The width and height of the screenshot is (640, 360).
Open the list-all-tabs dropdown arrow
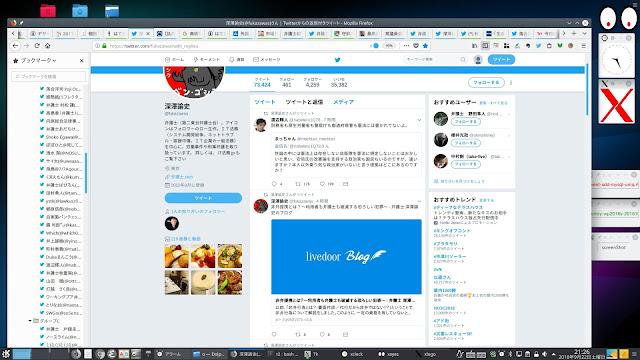(x=584, y=33)
